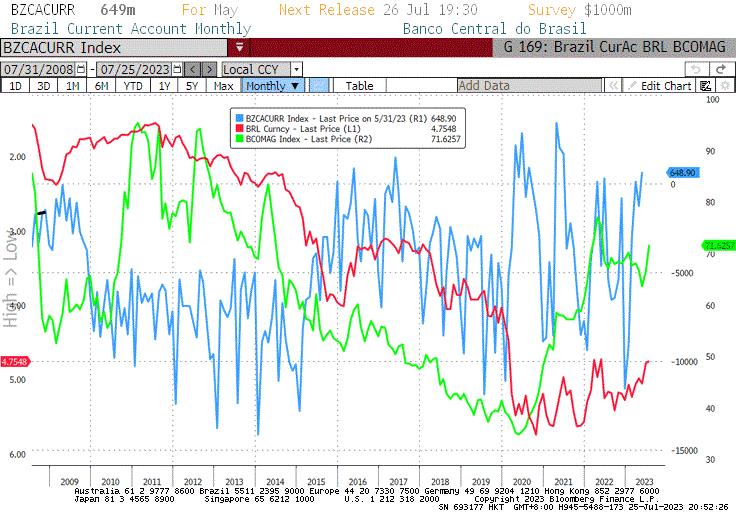Select the YTD range tab

(x=133, y=86)
